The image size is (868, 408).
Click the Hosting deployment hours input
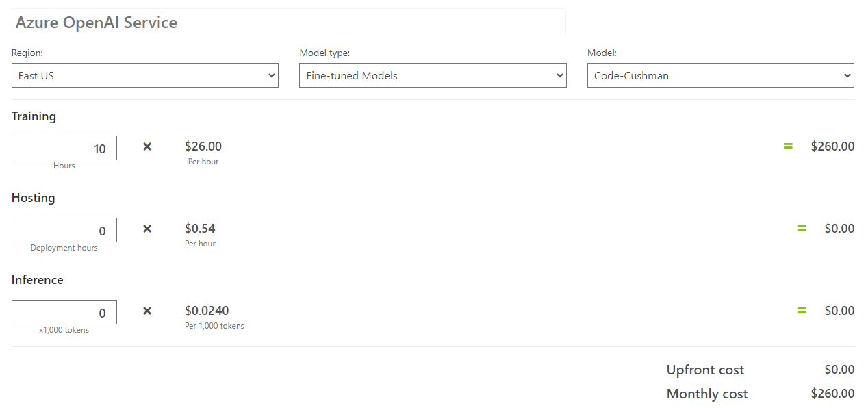64,230
